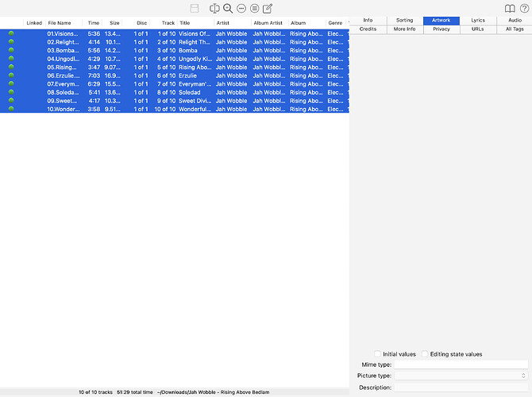The image size is (532, 397).
Task: Switch to the Sorting tab
Action: click(x=404, y=21)
